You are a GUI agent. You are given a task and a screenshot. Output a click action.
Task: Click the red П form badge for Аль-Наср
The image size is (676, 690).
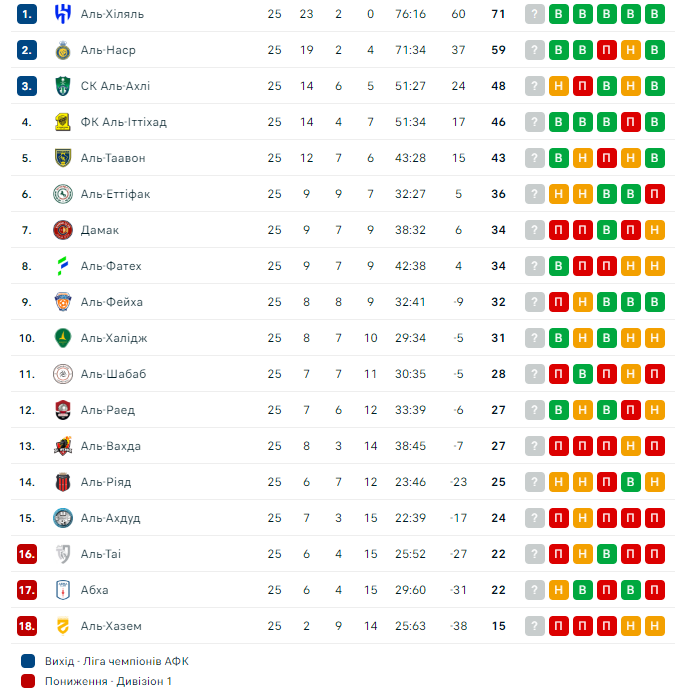point(606,50)
